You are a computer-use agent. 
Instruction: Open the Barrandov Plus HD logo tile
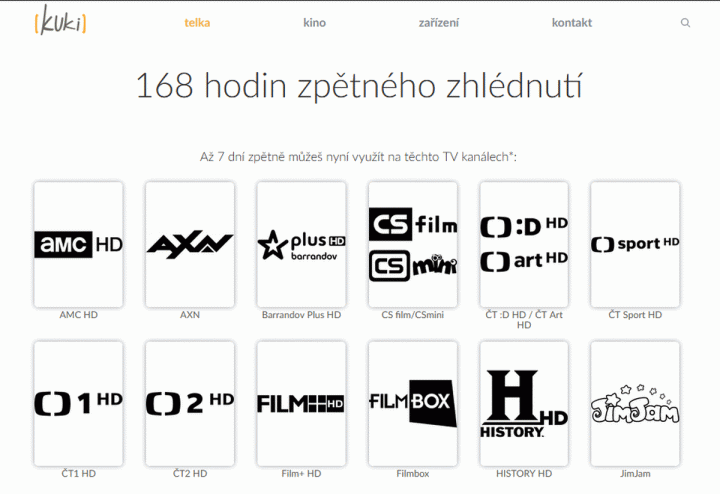tap(301, 244)
